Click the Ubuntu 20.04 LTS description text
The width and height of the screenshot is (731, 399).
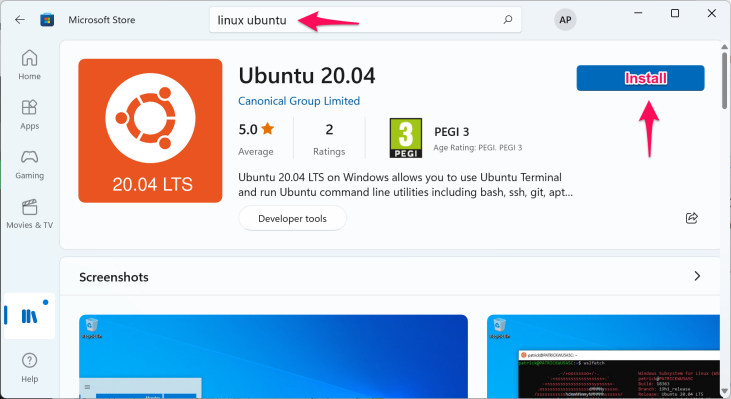[x=406, y=185]
